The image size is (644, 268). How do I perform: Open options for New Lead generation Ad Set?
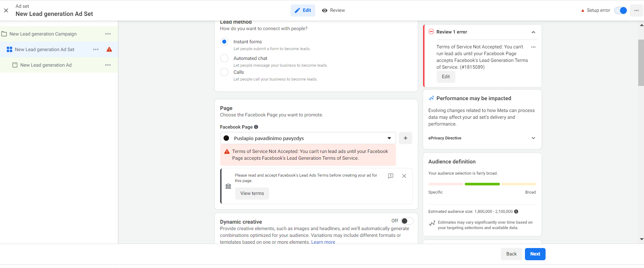pos(96,49)
